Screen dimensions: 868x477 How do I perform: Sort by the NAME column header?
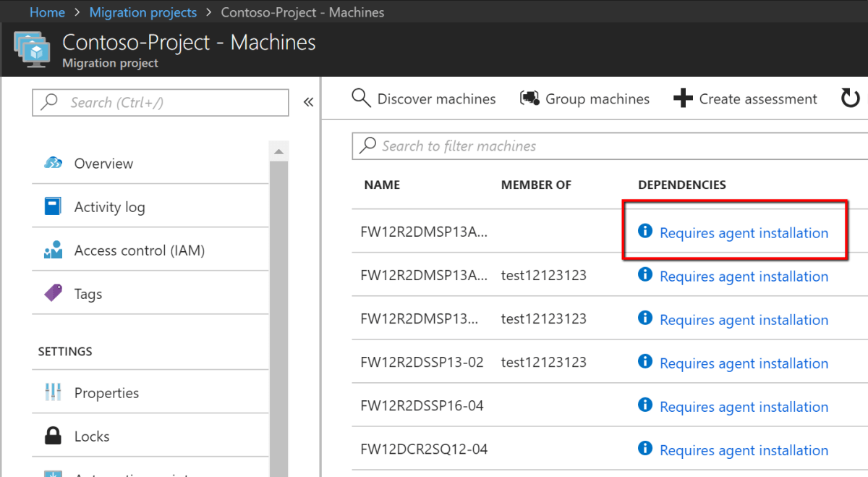point(382,185)
